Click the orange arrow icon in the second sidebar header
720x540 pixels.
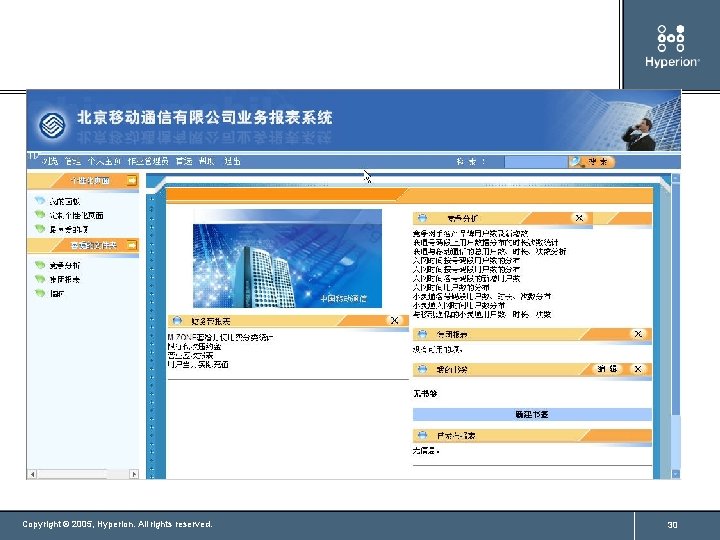(132, 245)
